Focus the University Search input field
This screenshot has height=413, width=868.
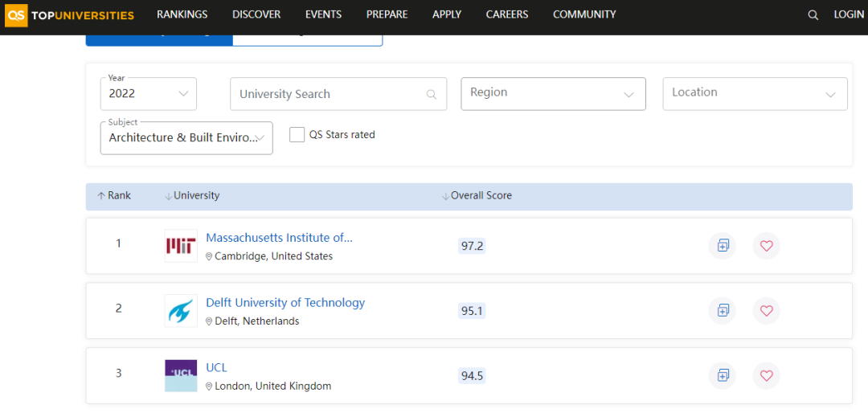pos(338,93)
